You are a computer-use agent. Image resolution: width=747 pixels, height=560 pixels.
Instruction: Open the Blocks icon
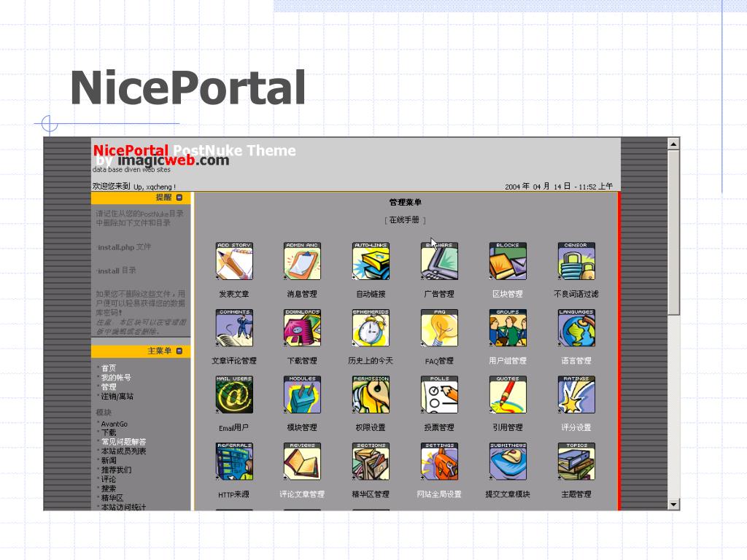pyautogui.click(x=508, y=261)
